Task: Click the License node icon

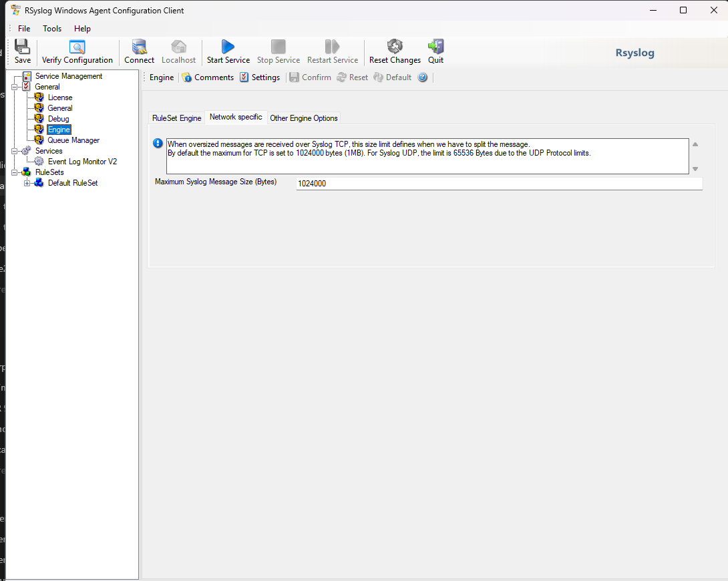Action: (x=39, y=98)
